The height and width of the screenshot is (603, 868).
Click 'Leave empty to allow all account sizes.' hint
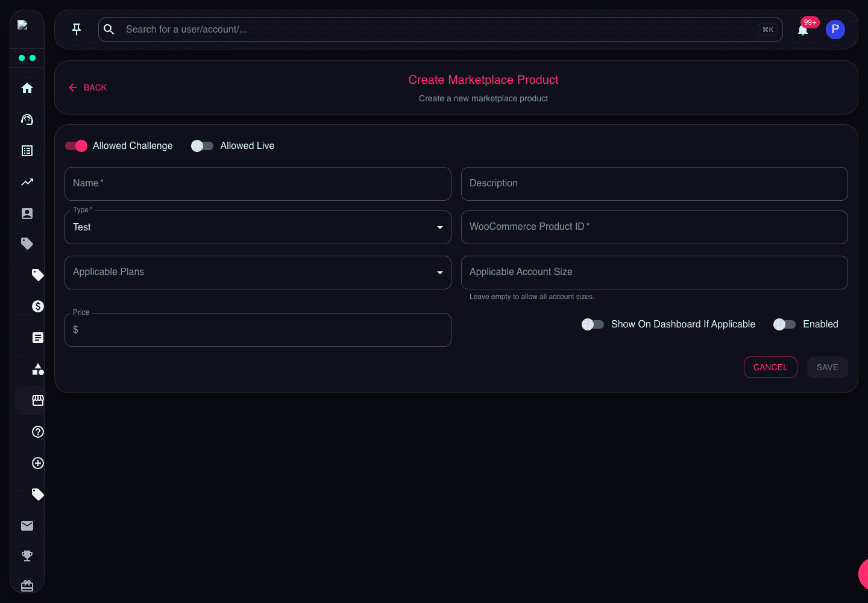click(532, 297)
